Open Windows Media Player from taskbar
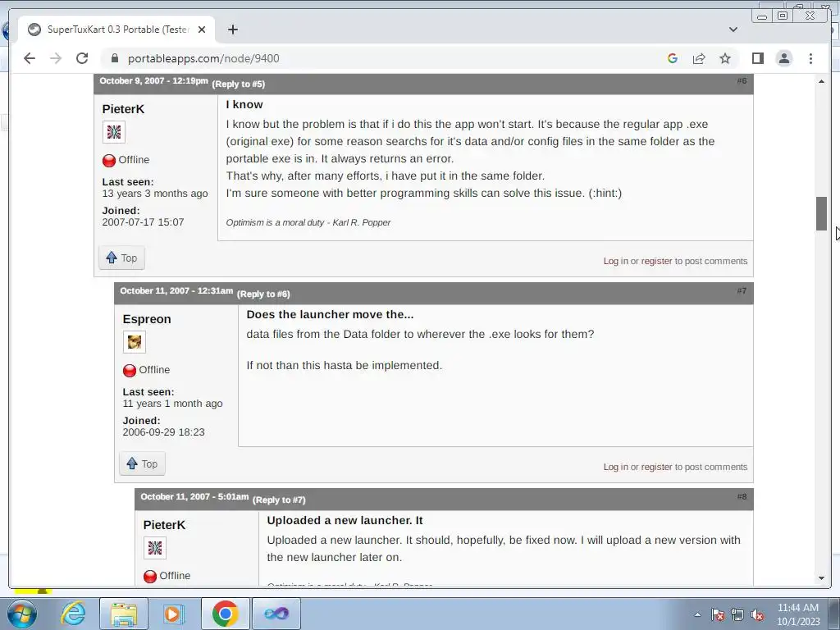 pyautogui.click(x=174, y=614)
